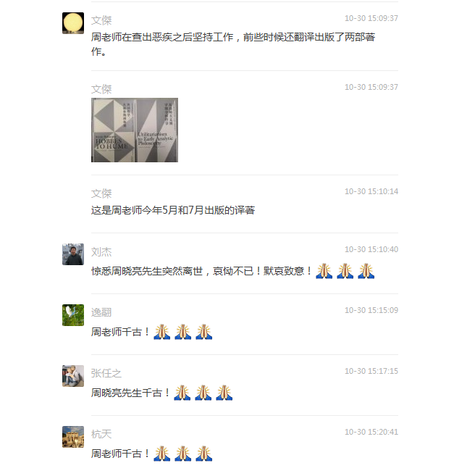Click 文傑 name above the book image
This screenshot has width=454, height=476.
coord(101,89)
